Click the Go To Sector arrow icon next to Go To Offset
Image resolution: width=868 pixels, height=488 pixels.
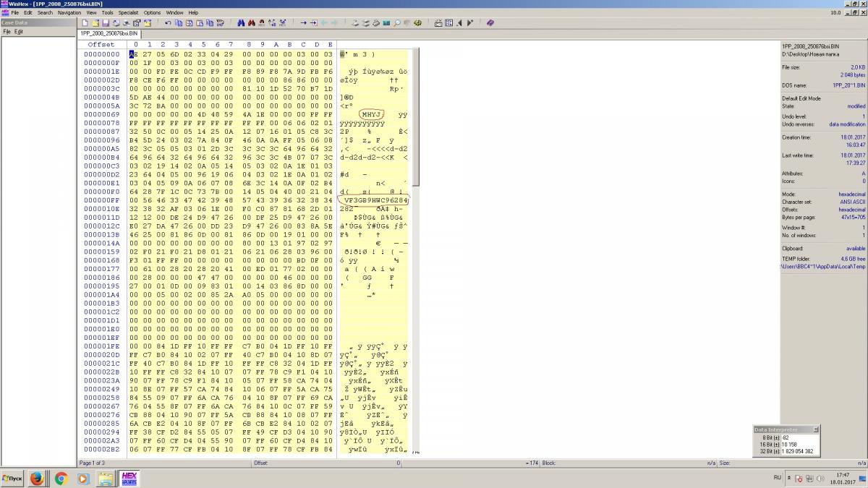(x=313, y=23)
